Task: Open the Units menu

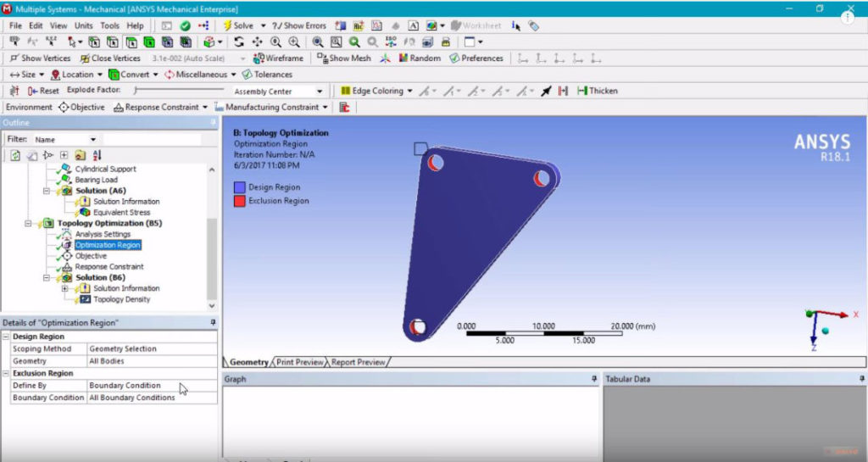Action: click(x=84, y=25)
